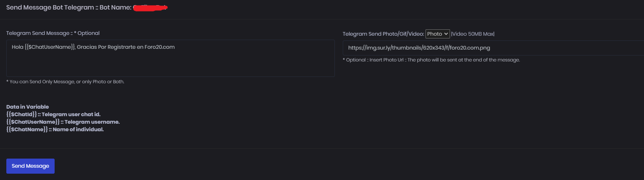This screenshot has width=644, height=180.
Task: Click the "Telegram Send Photo/Gif/Video" label
Action: [x=383, y=34]
